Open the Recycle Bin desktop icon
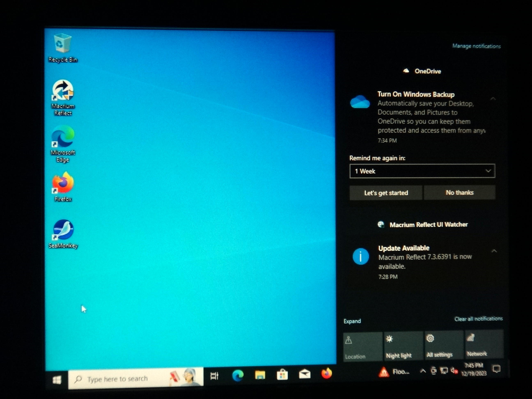The height and width of the screenshot is (399, 532). [x=63, y=48]
